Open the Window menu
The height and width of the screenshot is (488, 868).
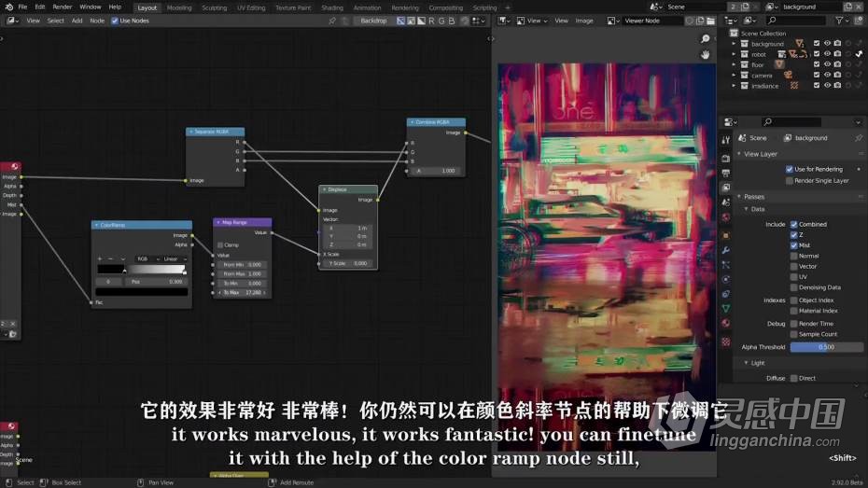(x=91, y=7)
